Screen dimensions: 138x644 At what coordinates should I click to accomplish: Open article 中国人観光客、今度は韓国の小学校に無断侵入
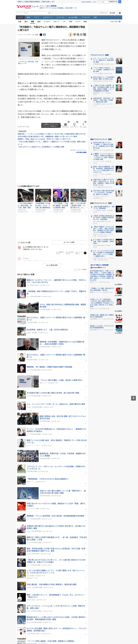click(52, 585)
